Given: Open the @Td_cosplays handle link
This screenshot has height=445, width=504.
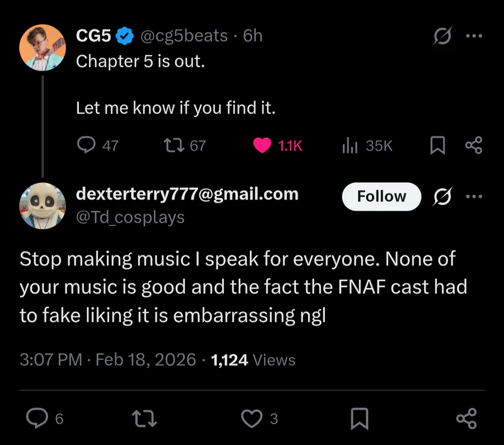Looking at the screenshot, I should [x=130, y=217].
